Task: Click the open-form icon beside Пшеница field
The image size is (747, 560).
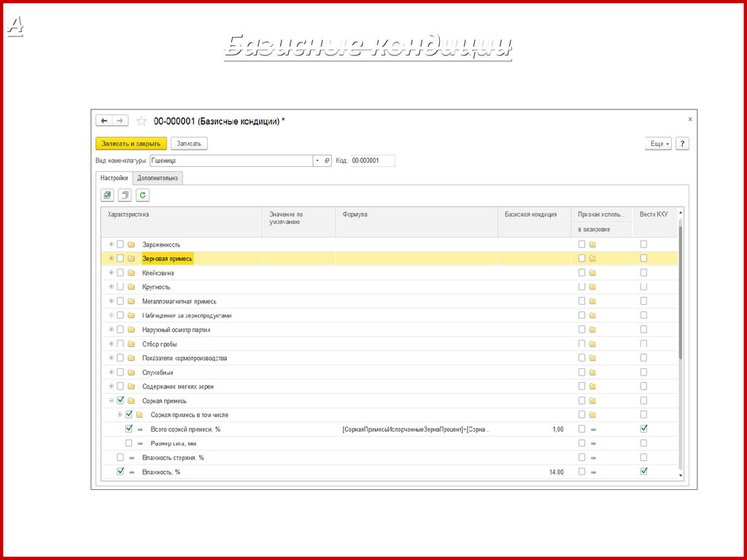Action: (x=328, y=160)
